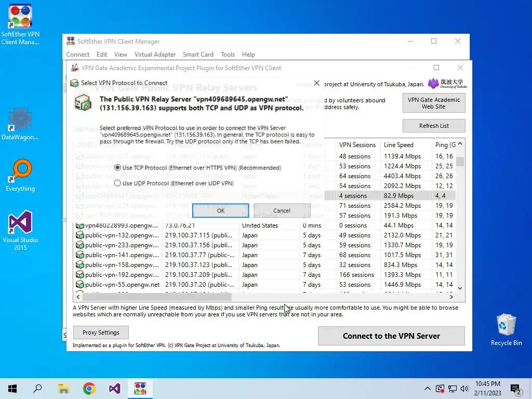Open the Smart Card menu
Image resolution: width=532 pixels, height=399 pixels.
pos(198,54)
